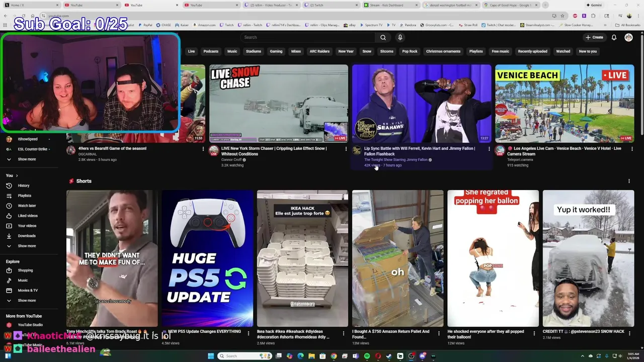The height and width of the screenshot is (362, 644).
Task: Select the Music filter chip
Action: [x=232, y=51]
